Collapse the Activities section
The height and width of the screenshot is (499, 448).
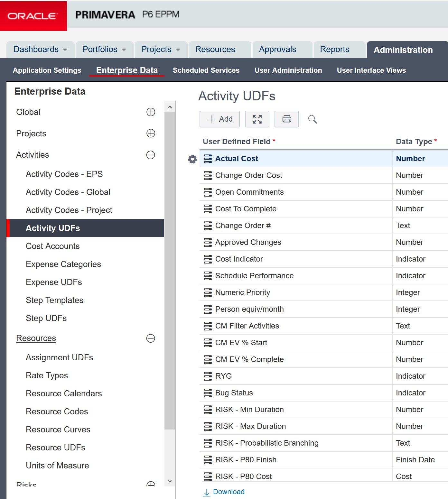coord(151,155)
